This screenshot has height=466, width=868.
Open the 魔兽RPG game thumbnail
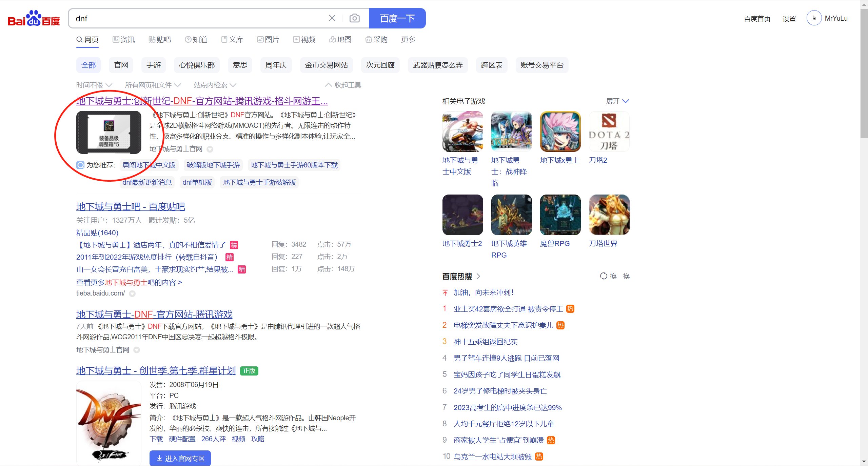point(560,215)
